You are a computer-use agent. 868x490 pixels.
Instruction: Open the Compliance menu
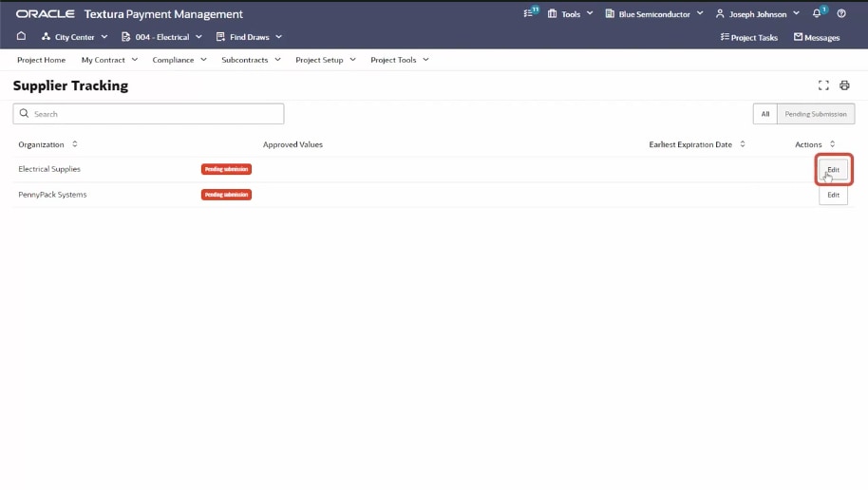pos(179,60)
